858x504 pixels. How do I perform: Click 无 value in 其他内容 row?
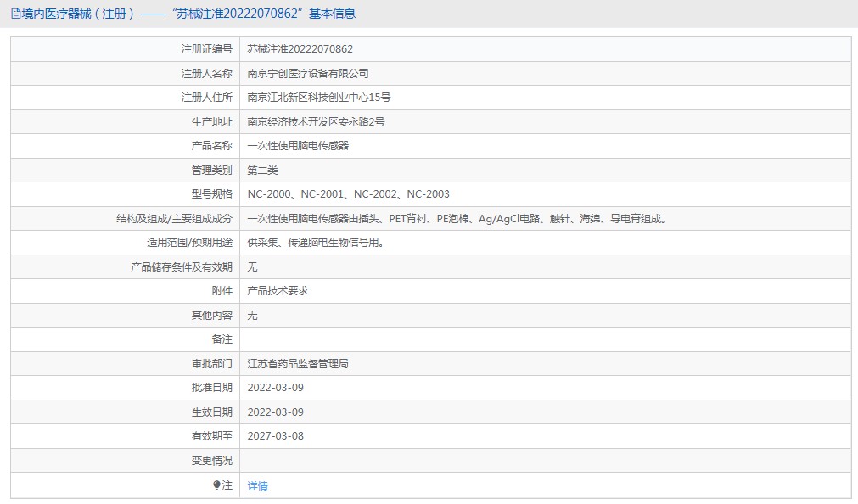[x=252, y=315]
